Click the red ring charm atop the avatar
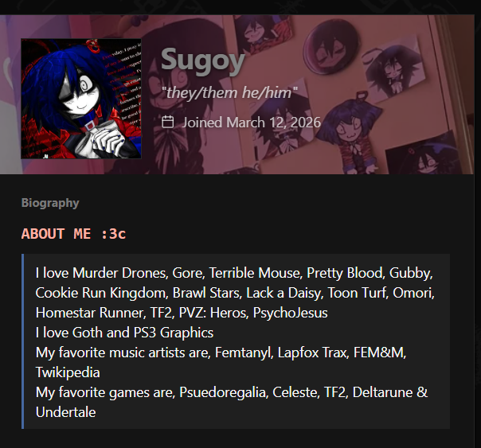 point(95,45)
